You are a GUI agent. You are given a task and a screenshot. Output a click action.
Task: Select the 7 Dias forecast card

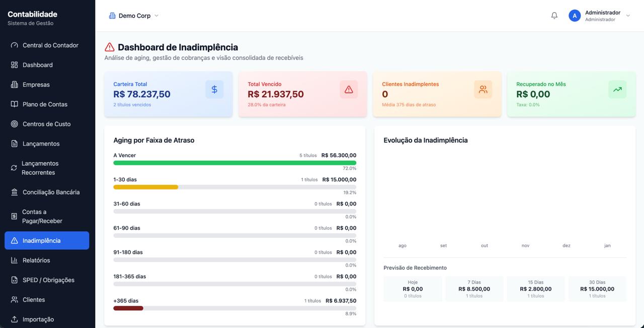474,289
